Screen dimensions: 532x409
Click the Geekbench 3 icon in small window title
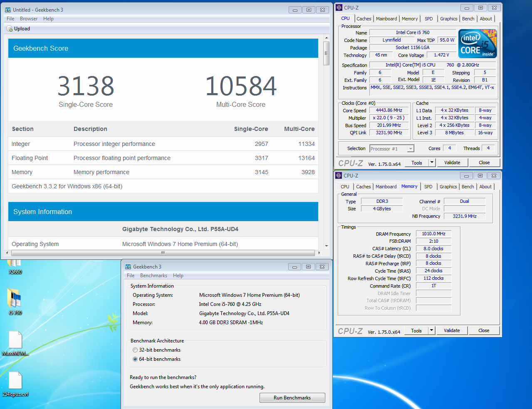(128, 266)
